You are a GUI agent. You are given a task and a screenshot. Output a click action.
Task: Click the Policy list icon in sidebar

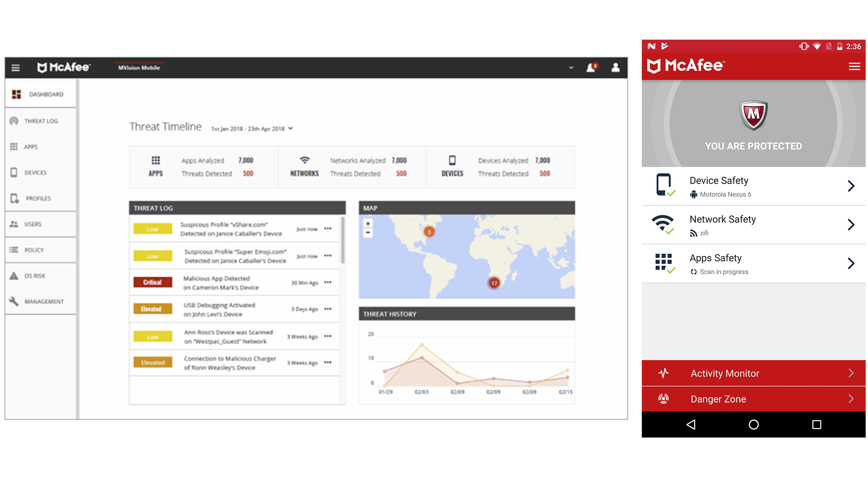[14, 250]
